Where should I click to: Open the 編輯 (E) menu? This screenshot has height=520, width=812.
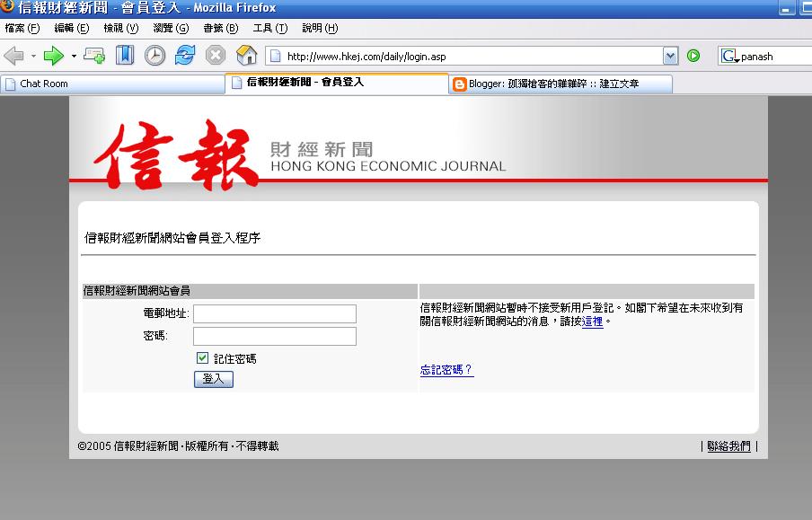click(x=72, y=28)
